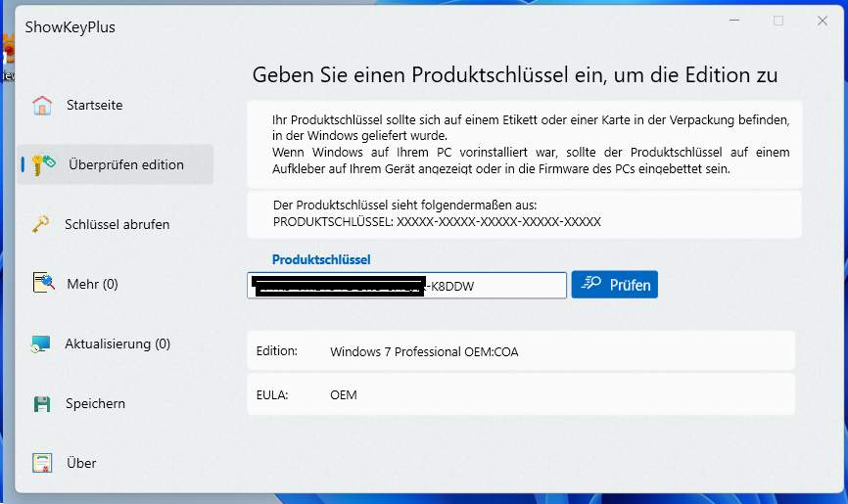Go to Schlüssel abrufen section
848x504 pixels.
[116, 224]
